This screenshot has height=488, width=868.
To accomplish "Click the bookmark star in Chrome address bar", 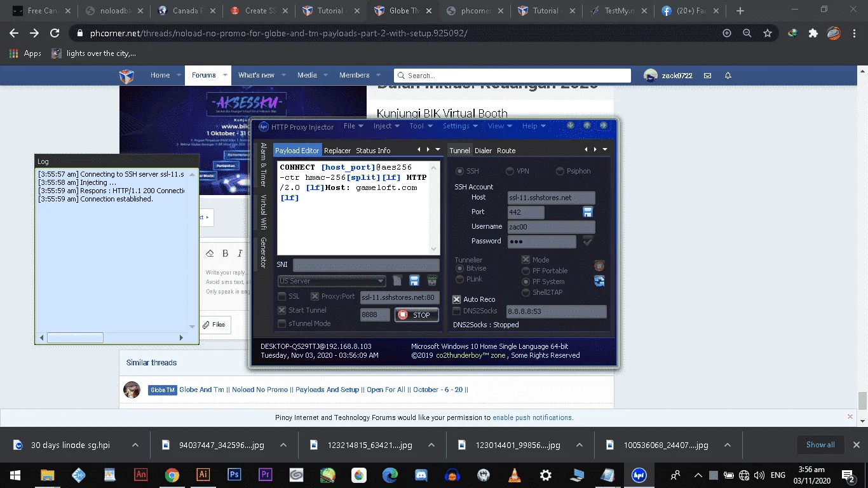I will [768, 33].
